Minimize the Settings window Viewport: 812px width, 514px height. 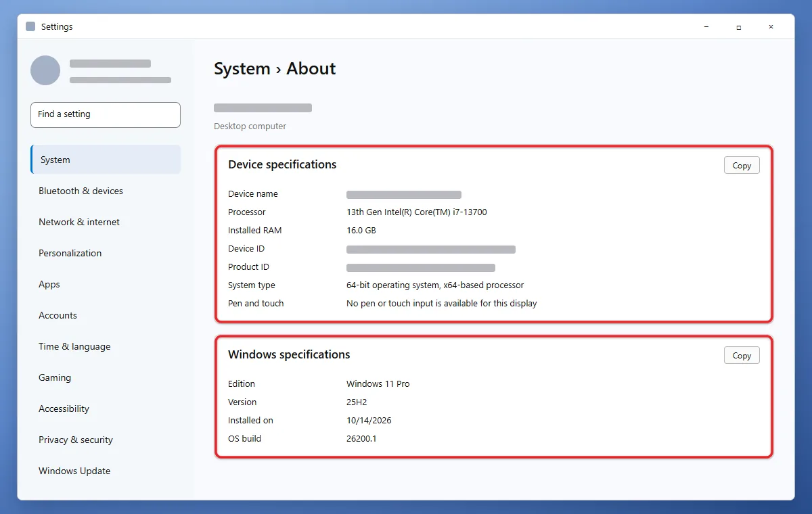click(706, 27)
